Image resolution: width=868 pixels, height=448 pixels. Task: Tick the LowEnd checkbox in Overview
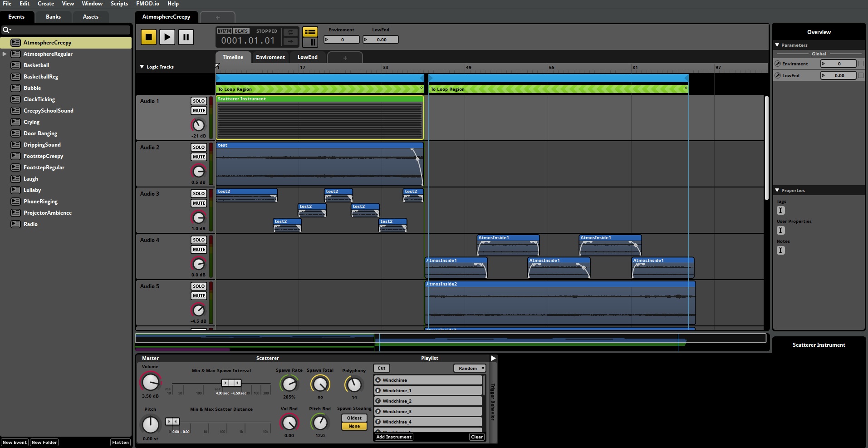pos(860,75)
